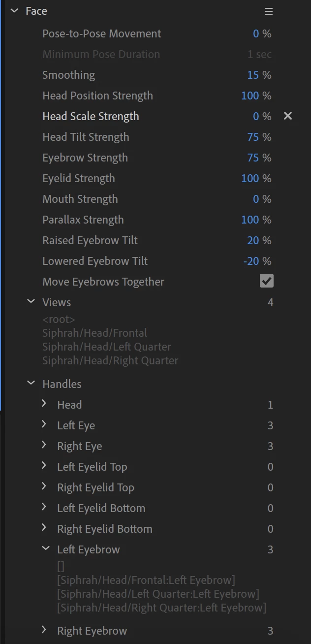Click the Head Tilt Strength value
This screenshot has width=311, height=644.
pos(253,137)
